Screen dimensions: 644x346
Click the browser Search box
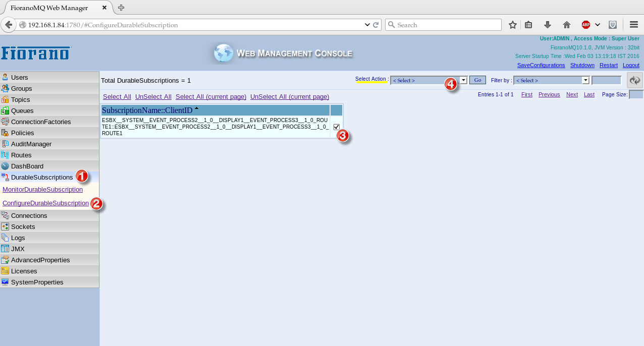tap(443, 25)
